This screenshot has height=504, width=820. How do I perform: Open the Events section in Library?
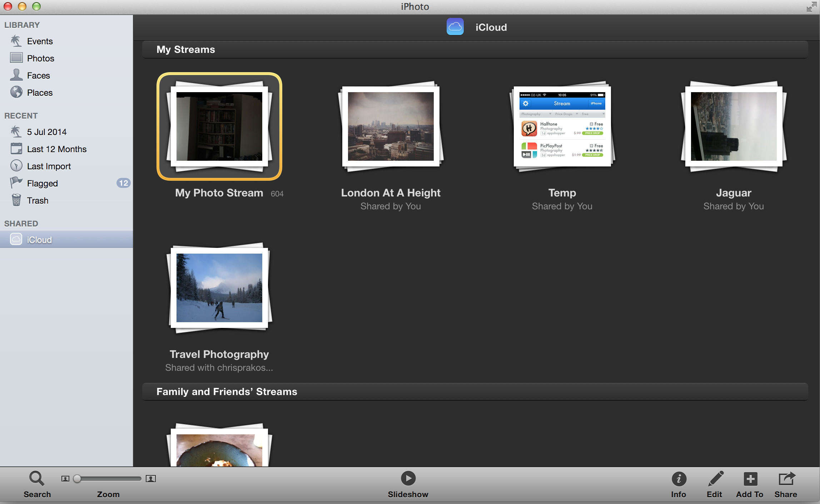(x=39, y=41)
